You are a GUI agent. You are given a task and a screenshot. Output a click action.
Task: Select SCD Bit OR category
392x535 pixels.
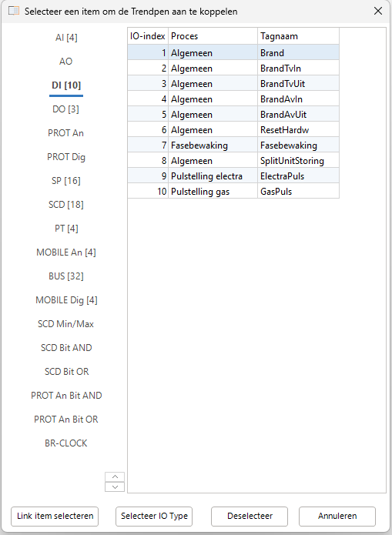pos(66,372)
